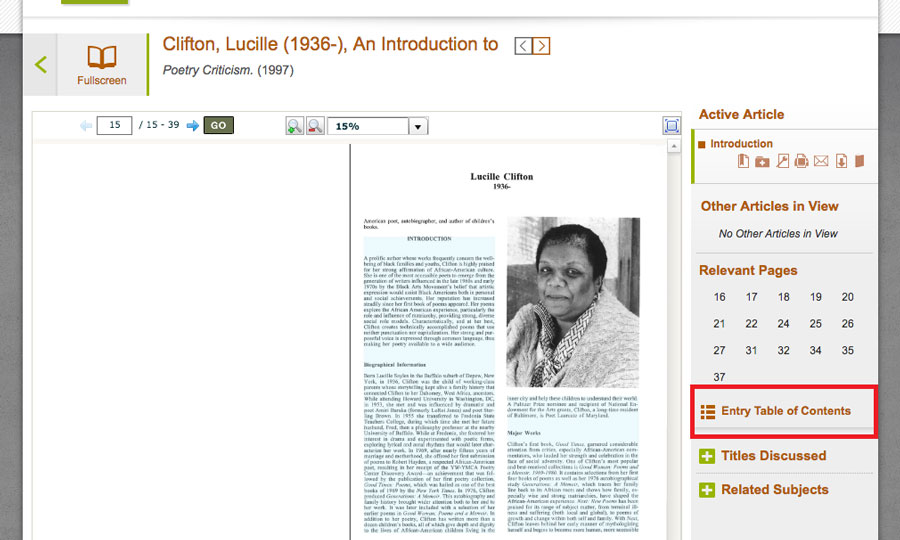Click the page number input field
The height and width of the screenshot is (540, 900).
tap(114, 126)
